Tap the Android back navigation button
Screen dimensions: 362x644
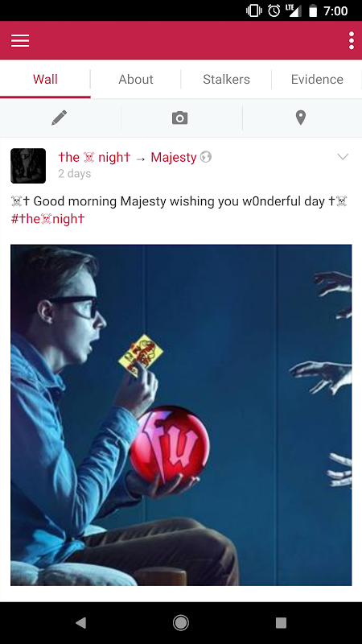pos(81,623)
